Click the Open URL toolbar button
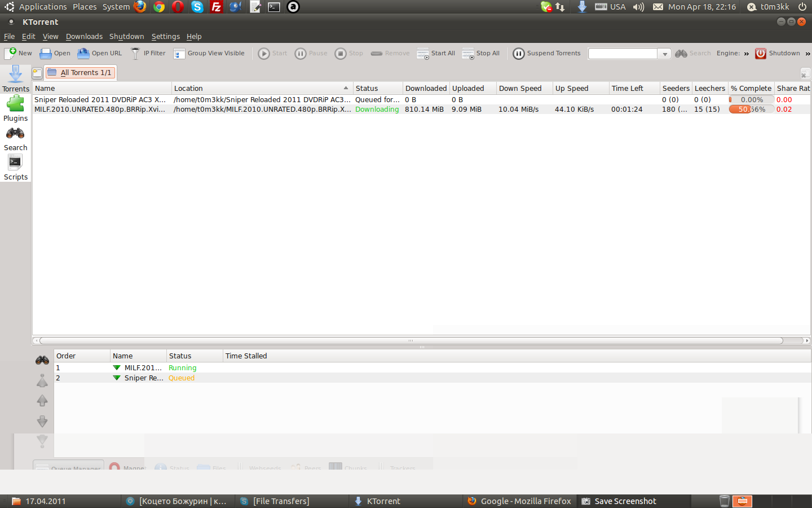The width and height of the screenshot is (812, 508). click(x=99, y=54)
